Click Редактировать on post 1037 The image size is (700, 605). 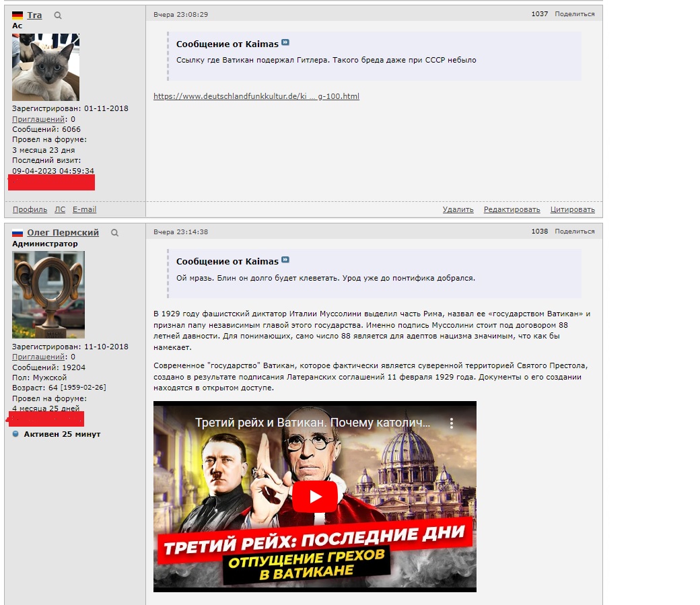(512, 209)
